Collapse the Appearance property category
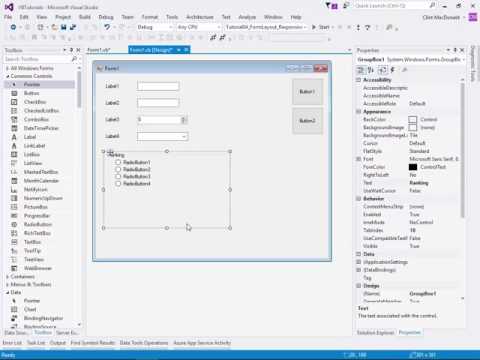Screen dimensions: 480x360 [359, 112]
